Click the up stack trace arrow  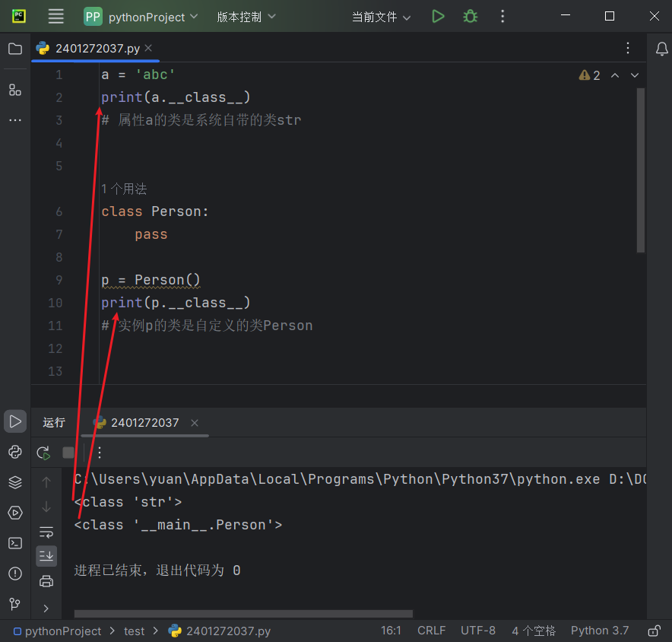pyautogui.click(x=46, y=482)
